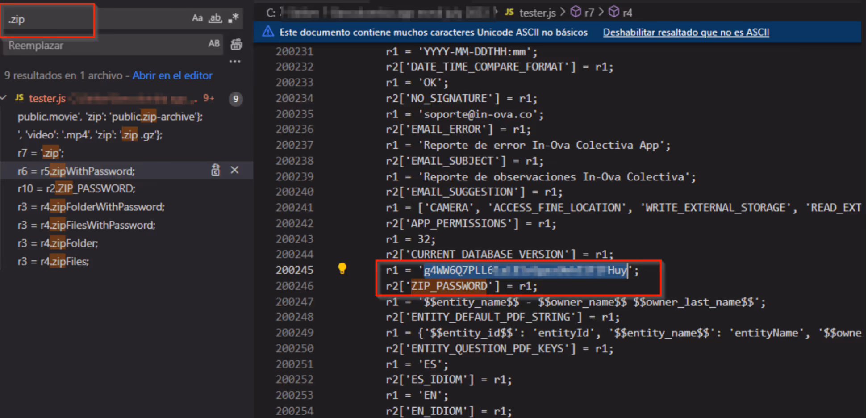868x418 pixels.
Task: Click r7 symbol in breadcrumb
Action: click(589, 13)
